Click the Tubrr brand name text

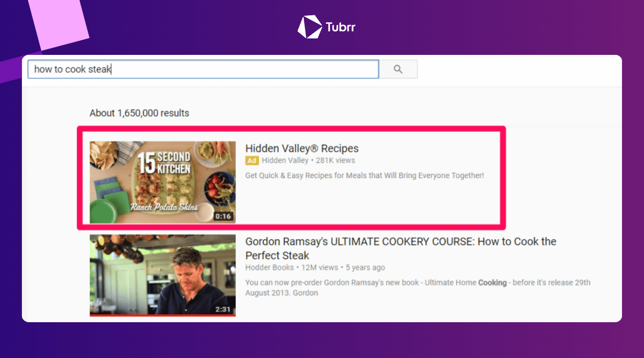point(341,27)
